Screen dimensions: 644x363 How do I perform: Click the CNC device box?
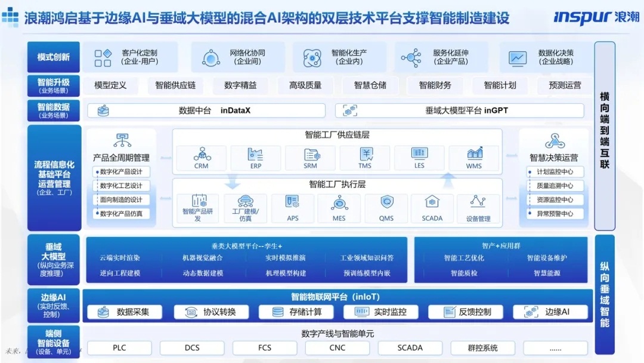pos(337,348)
